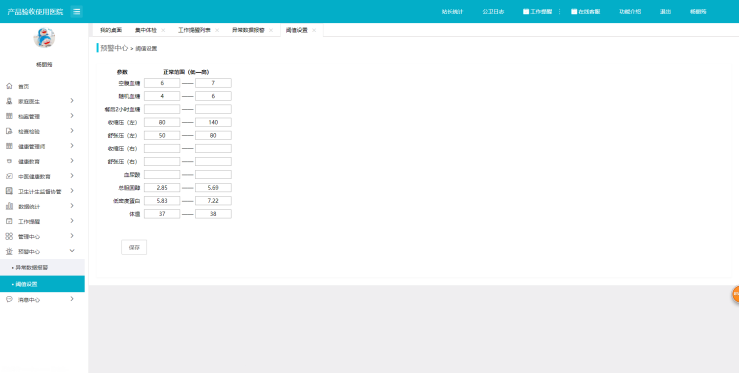Focus the empty 收缩压(右) high field
Viewport: 740px width, 374px height.
(213, 148)
